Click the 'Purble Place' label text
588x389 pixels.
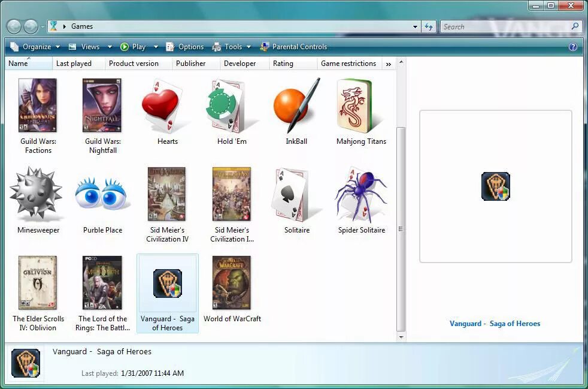103,230
